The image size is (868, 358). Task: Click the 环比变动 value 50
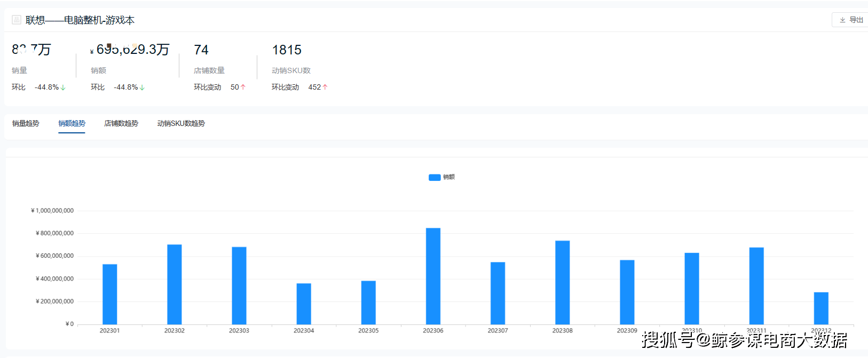[x=235, y=87]
